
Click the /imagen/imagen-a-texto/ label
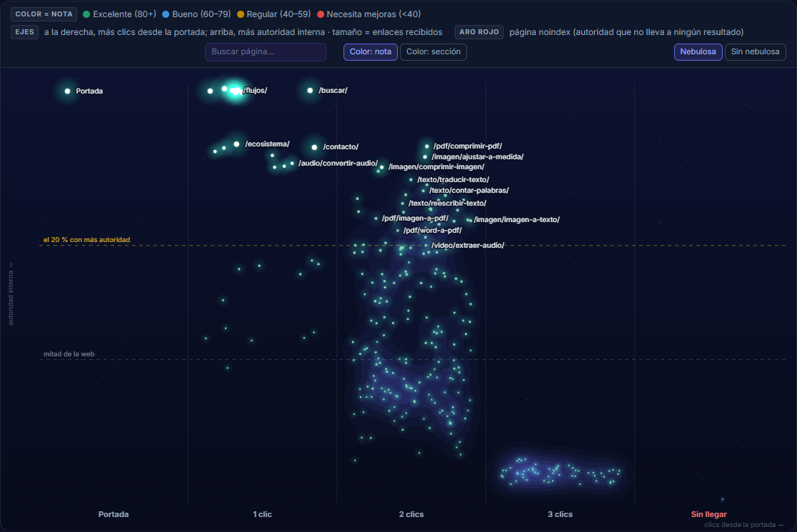(516, 219)
